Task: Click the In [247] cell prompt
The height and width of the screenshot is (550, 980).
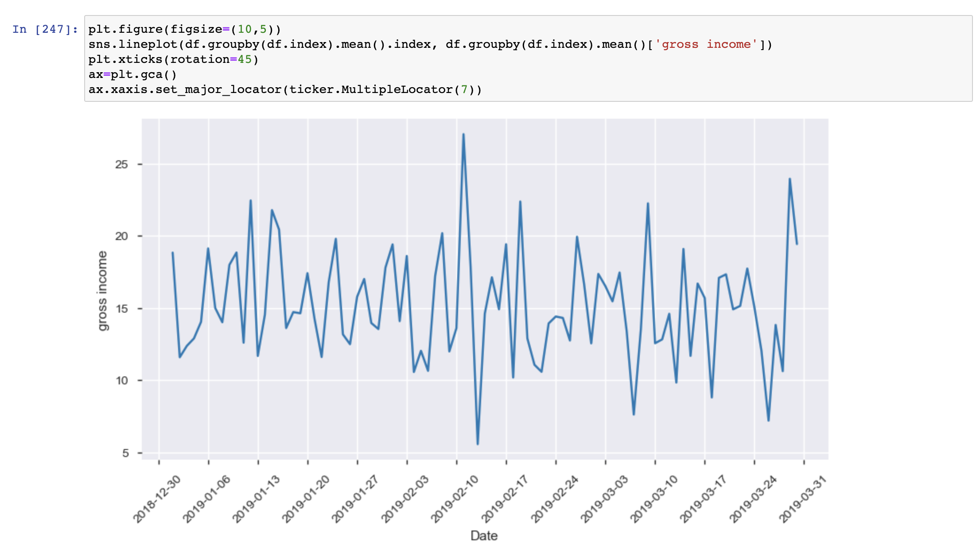Action: 45,29
